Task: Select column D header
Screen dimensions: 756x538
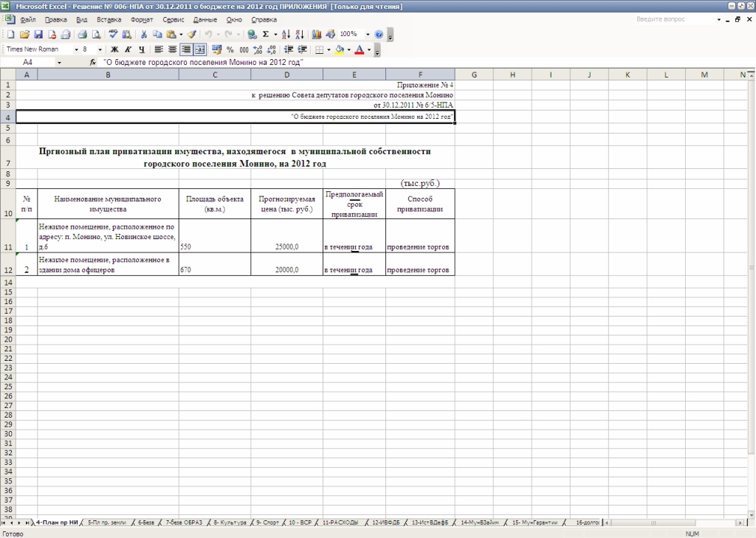Action: pos(286,75)
